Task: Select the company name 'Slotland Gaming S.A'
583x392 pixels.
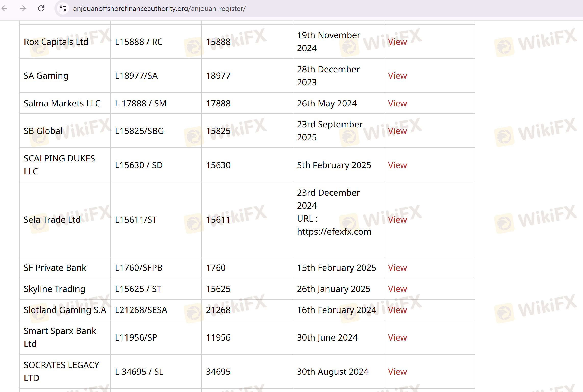Action: tap(65, 310)
